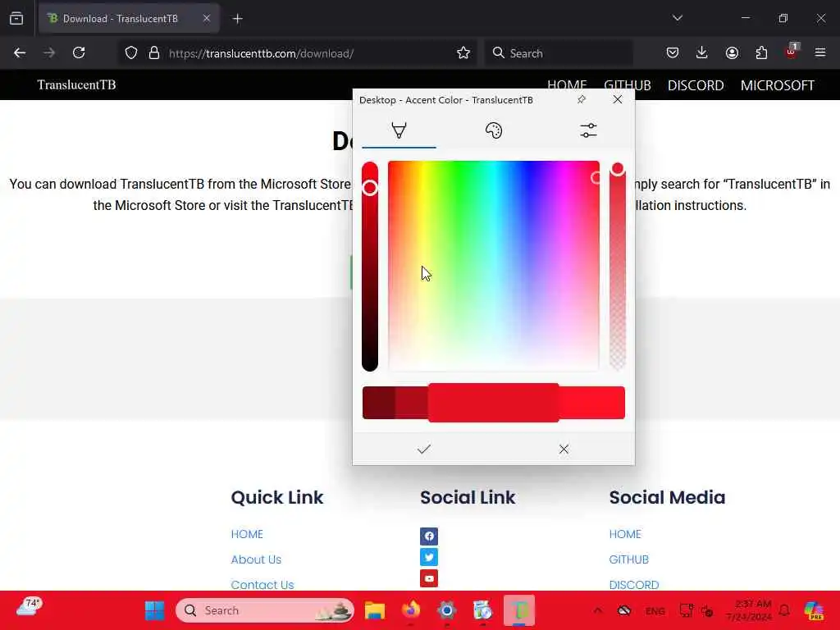Open HOME under Quick Link
Image resolution: width=840 pixels, height=630 pixels.
pos(247,534)
